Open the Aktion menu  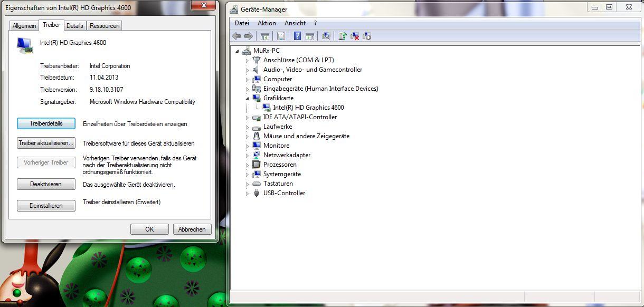[267, 23]
